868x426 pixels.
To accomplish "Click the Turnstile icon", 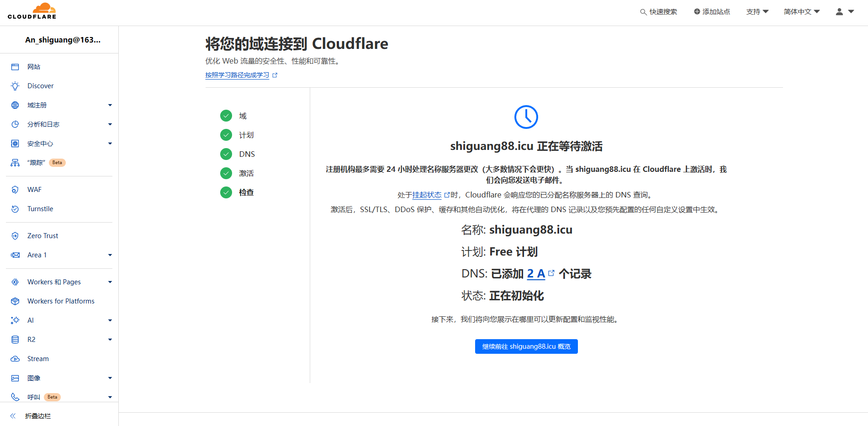I will tap(15, 209).
